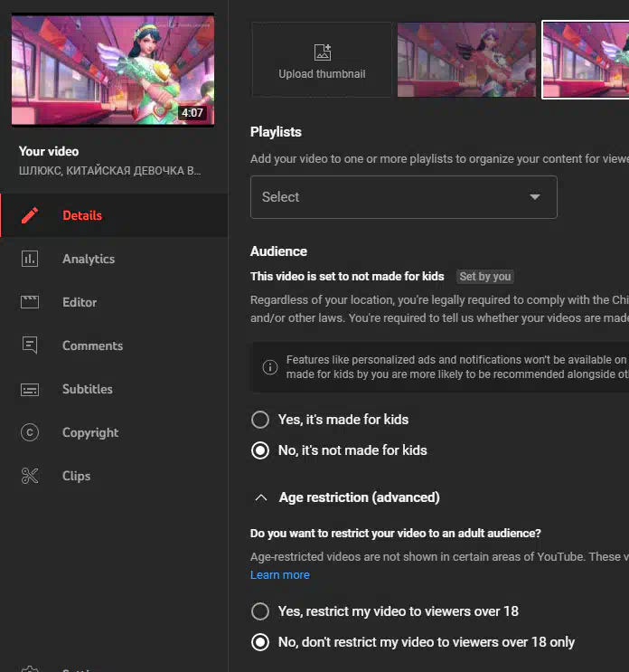Select the first auto-generated thumbnail option
Image resolution: width=629 pixels, height=672 pixels.
[x=466, y=60]
